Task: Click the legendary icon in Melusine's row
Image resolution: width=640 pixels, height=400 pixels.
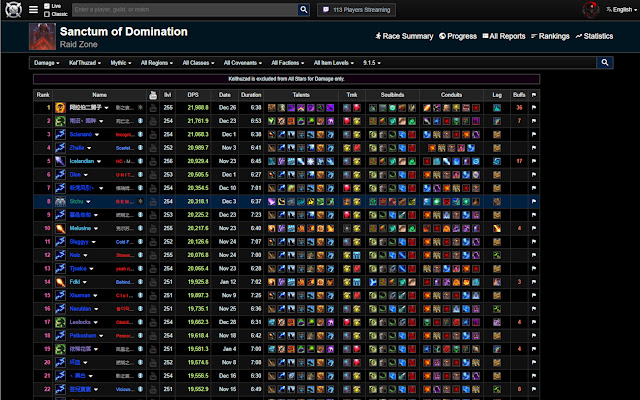Action: pyautogui.click(x=497, y=228)
